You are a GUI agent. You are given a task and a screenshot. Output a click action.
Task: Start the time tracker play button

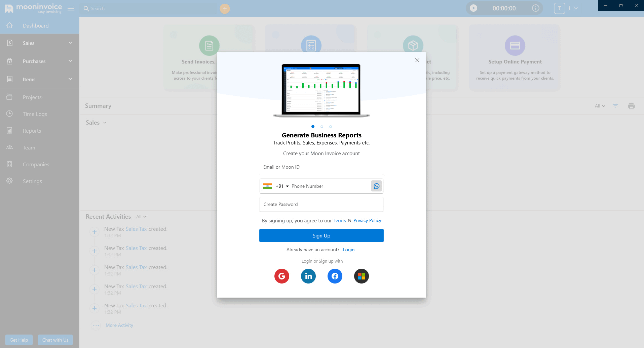click(x=473, y=8)
